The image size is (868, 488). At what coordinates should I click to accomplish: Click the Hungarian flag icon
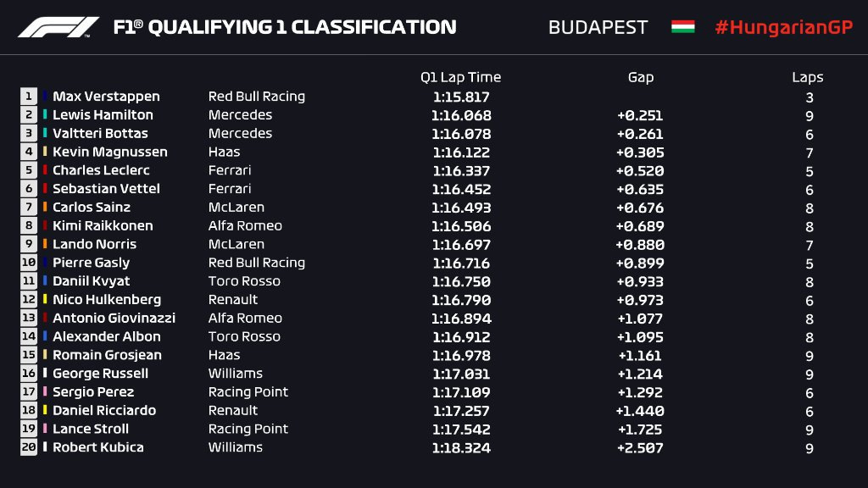pyautogui.click(x=682, y=26)
